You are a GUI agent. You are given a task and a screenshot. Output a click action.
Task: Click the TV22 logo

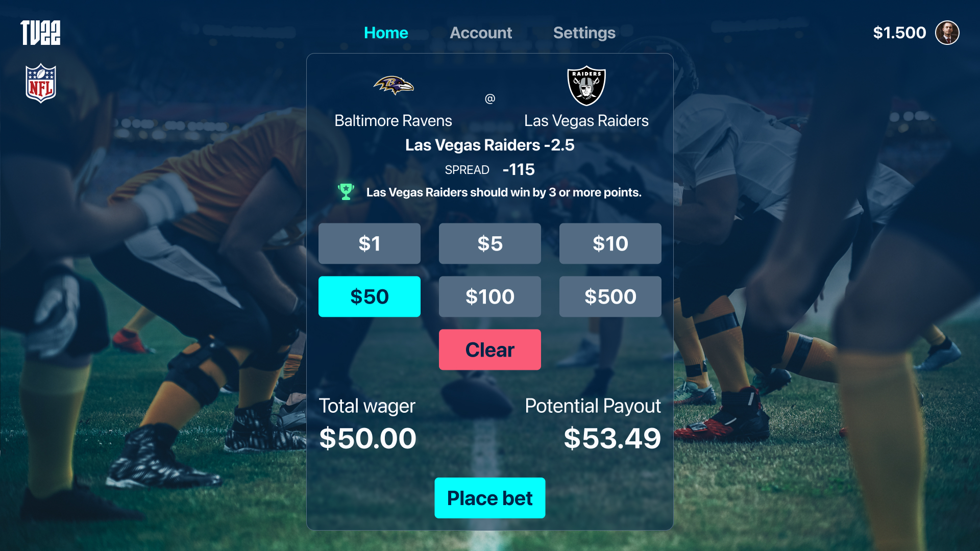tap(40, 33)
